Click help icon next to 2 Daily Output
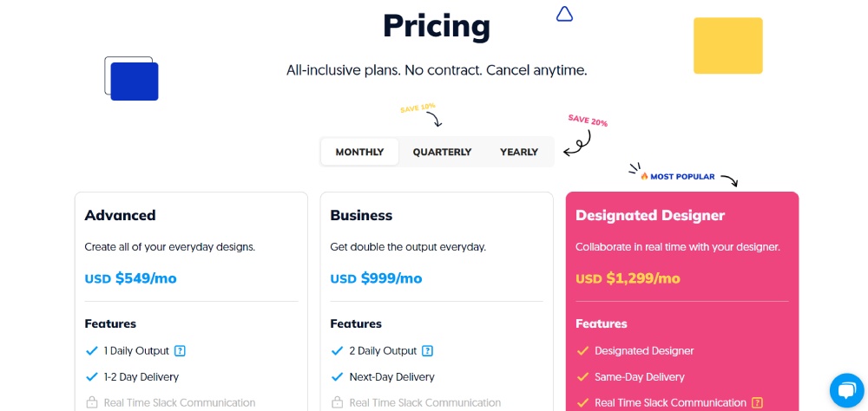 point(427,350)
